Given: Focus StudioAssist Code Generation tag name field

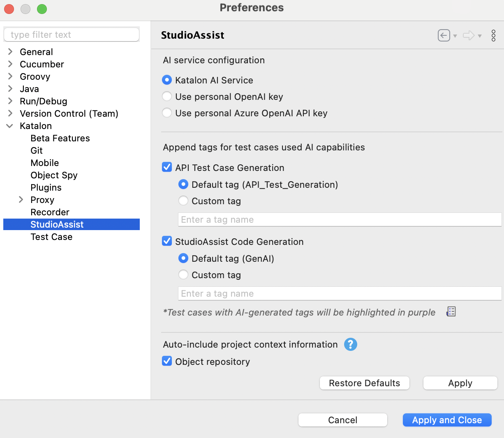Looking at the screenshot, I should click(340, 293).
